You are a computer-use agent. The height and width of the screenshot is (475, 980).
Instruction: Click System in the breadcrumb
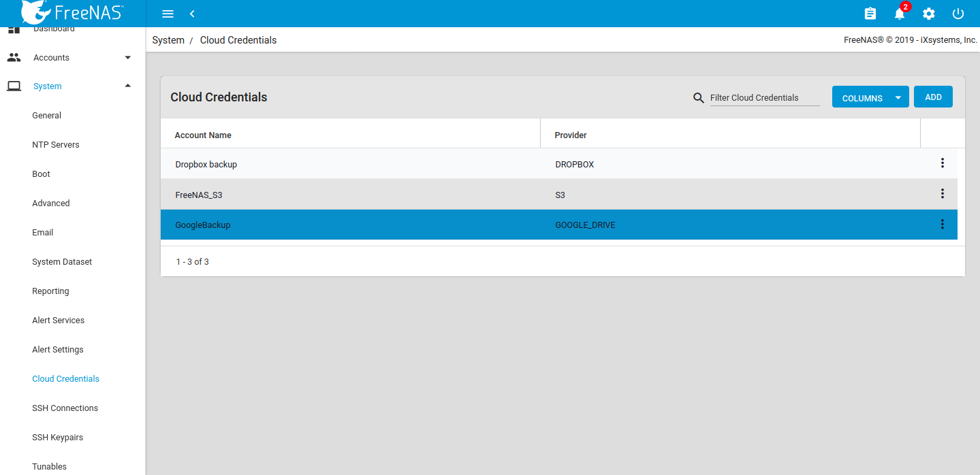[x=168, y=40]
